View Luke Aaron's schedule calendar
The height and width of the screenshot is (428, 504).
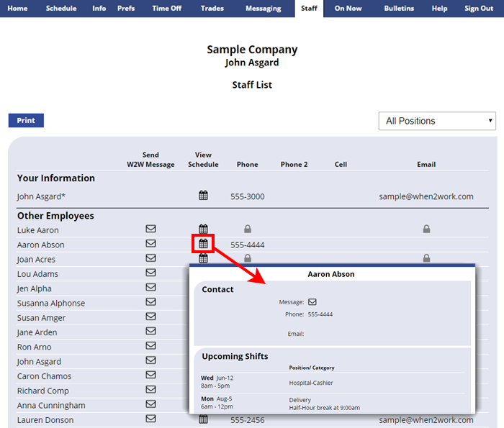203,229
